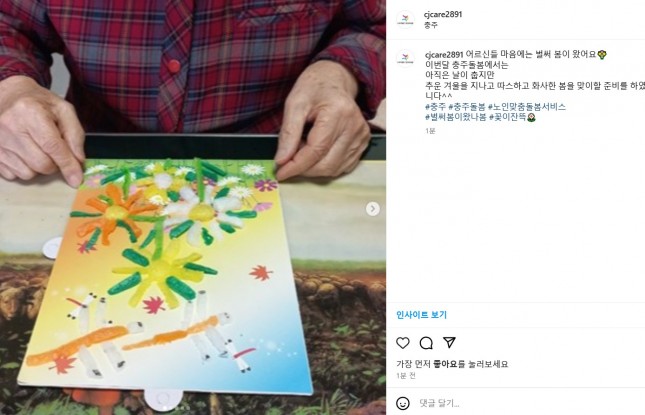Viewport: 645px width, 415px height.
Task: Click the flower craft photo
Action: click(x=193, y=207)
